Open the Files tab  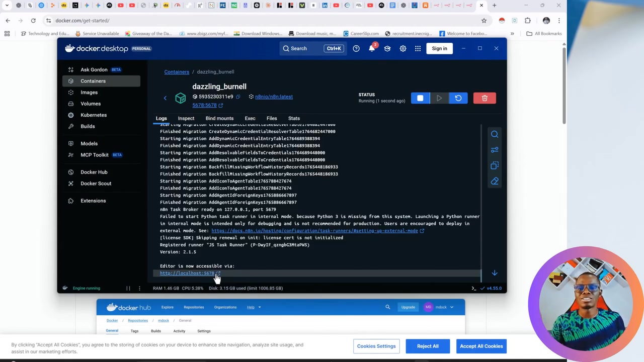click(272, 118)
